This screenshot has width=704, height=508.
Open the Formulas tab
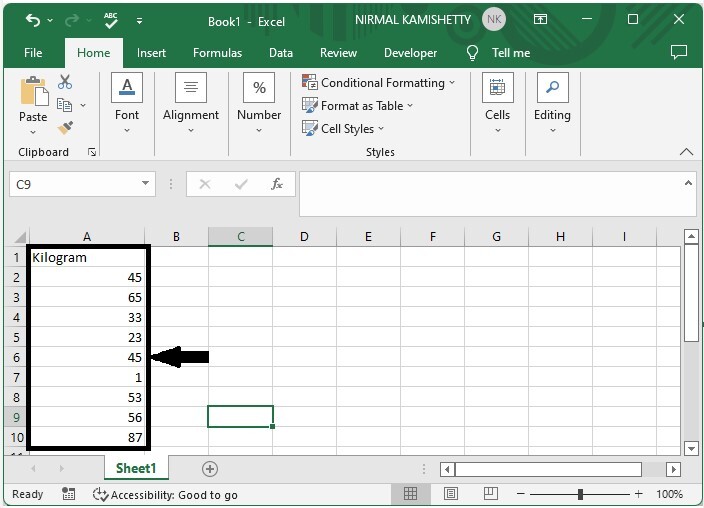pyautogui.click(x=217, y=53)
